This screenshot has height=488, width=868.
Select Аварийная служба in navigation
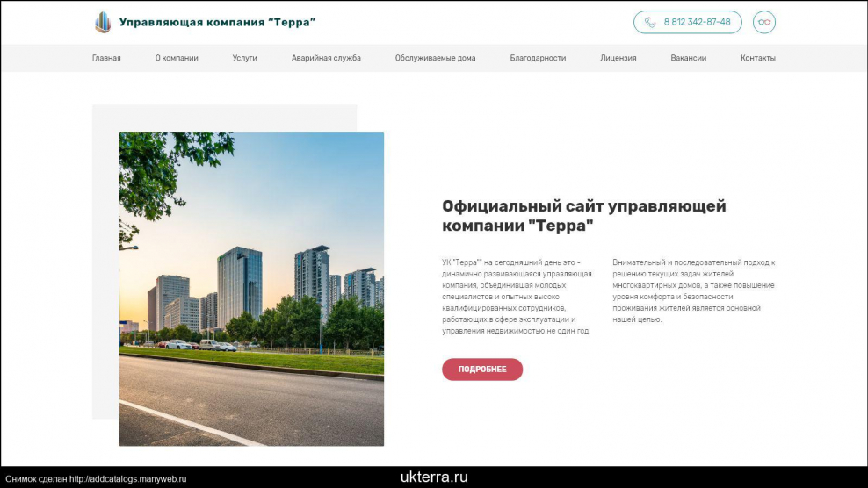click(326, 58)
